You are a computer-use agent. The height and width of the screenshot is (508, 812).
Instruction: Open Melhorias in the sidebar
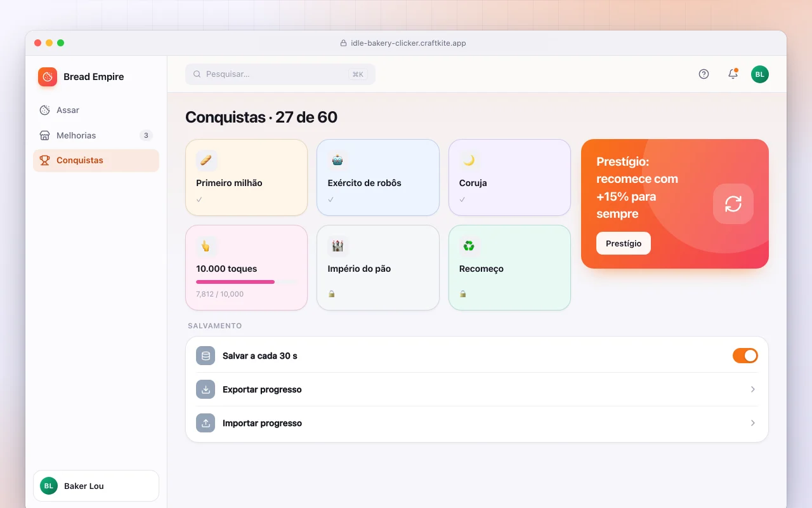(96, 135)
